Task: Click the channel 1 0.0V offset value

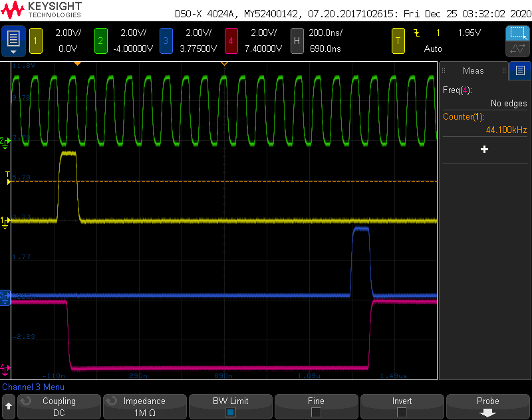Action: click(x=68, y=49)
